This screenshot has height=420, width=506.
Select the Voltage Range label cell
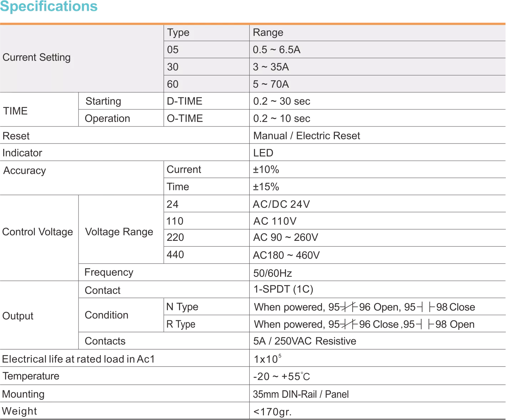point(118,231)
